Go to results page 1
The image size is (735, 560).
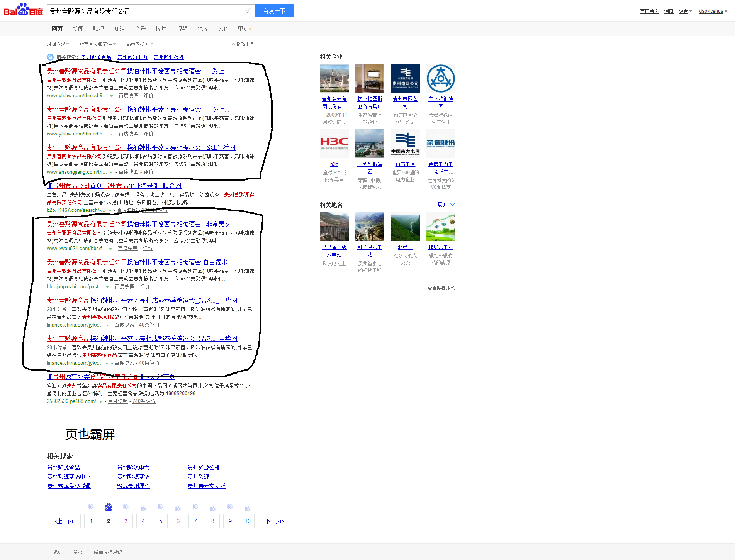tap(91, 521)
